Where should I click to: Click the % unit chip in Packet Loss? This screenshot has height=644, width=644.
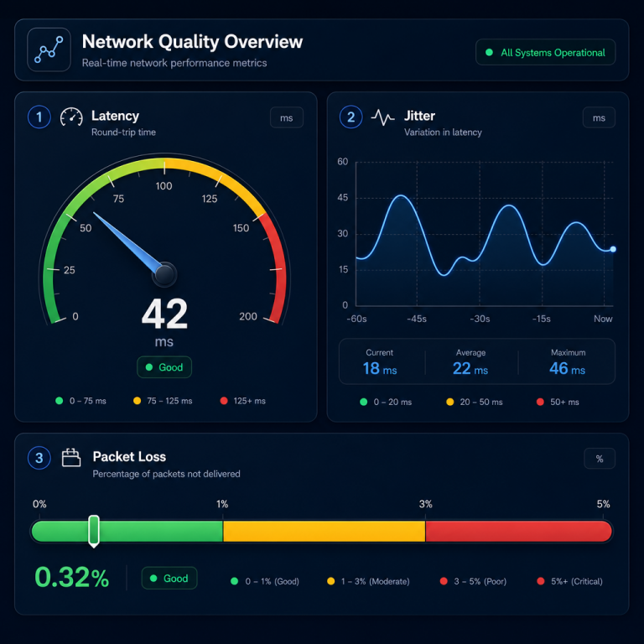[x=600, y=459]
